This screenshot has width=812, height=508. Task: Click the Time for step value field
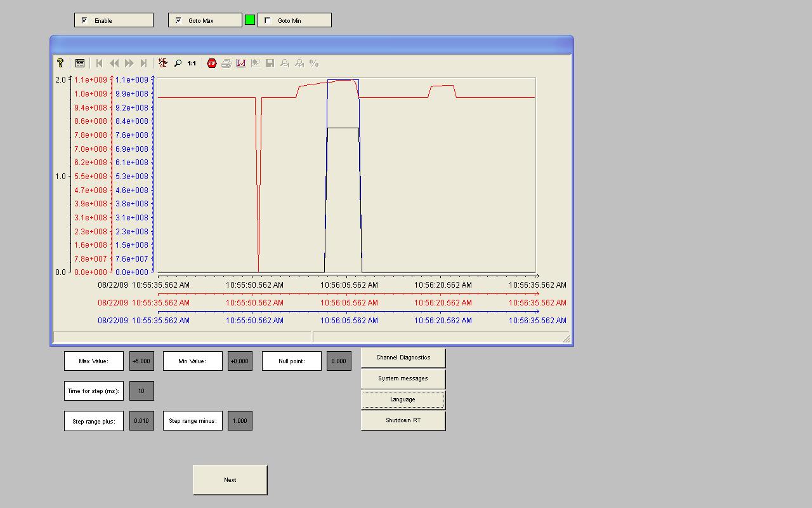pos(141,391)
